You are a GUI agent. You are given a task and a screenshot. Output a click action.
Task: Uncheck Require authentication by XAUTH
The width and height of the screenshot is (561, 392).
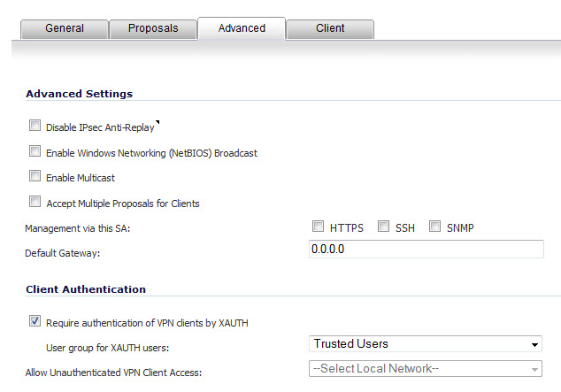tap(35, 321)
